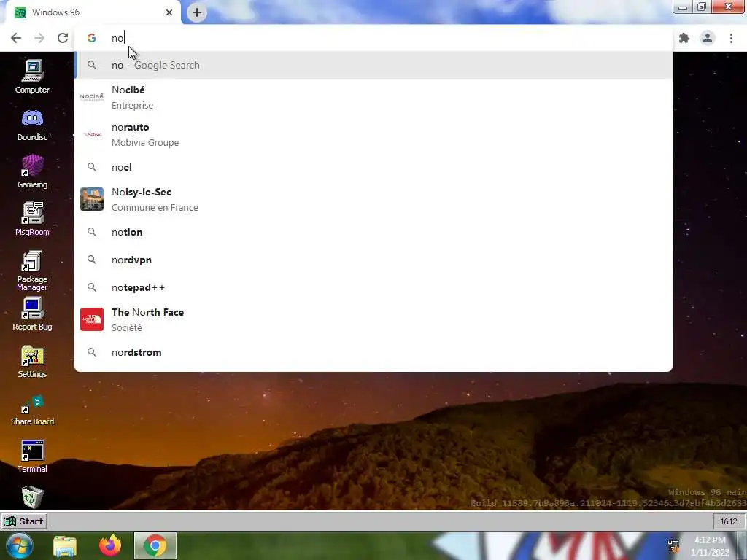
Task: Launch the Doordisc desktop icon
Action: tap(32, 125)
